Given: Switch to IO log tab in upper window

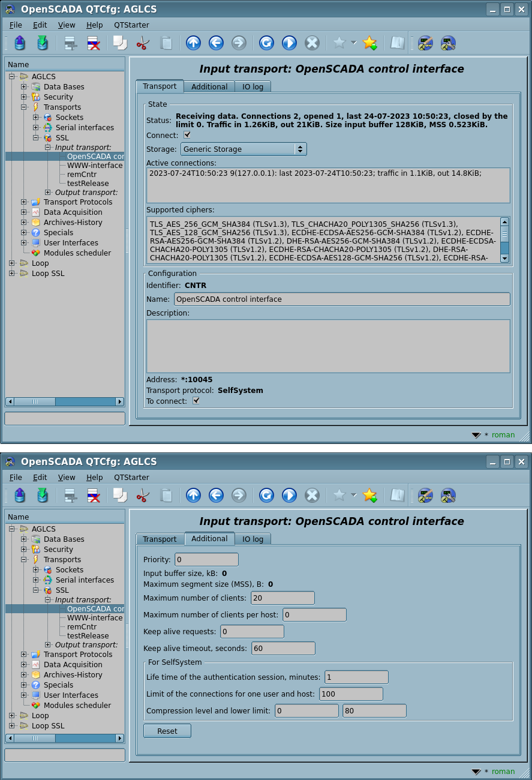Looking at the screenshot, I should tap(253, 87).
